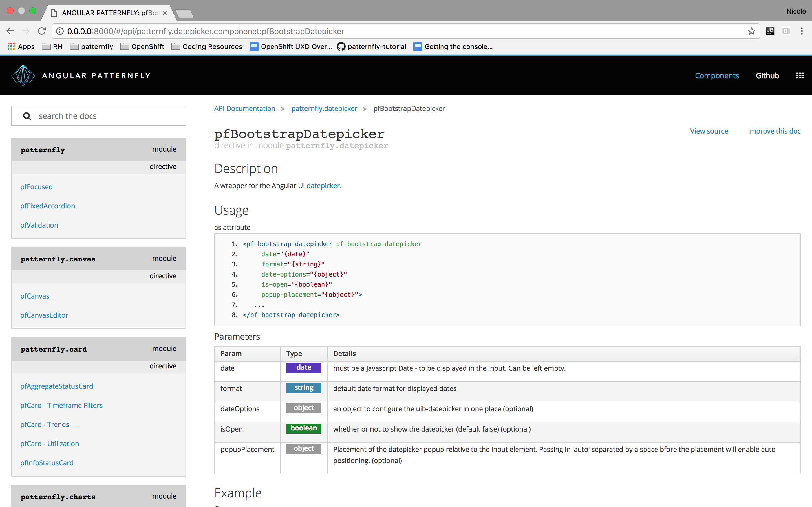Reload the page
The image size is (812, 507).
(x=42, y=31)
